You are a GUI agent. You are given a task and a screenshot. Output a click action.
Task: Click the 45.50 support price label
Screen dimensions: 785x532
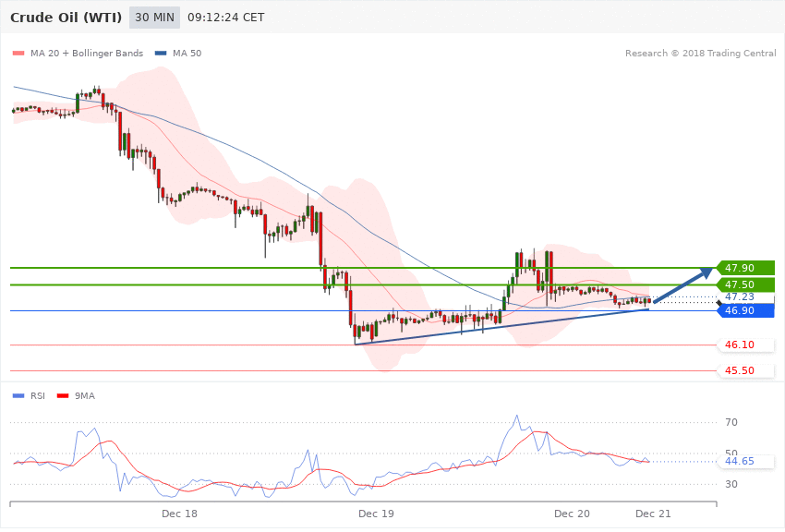click(745, 371)
